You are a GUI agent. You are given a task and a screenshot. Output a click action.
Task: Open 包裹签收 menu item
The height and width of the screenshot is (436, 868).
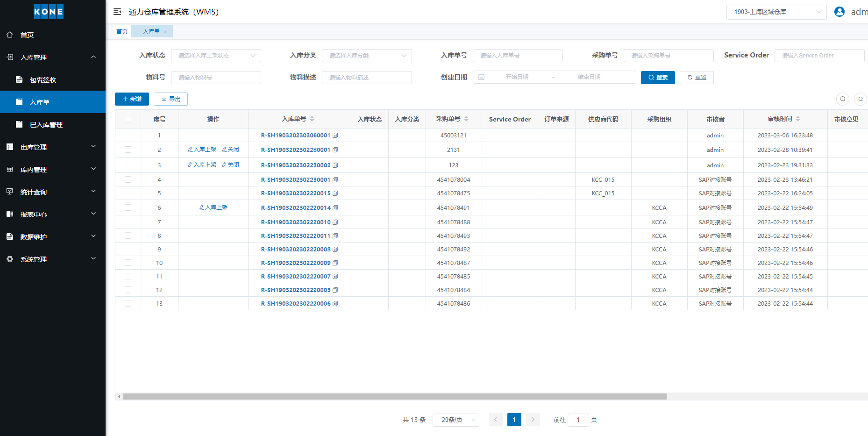coord(53,79)
